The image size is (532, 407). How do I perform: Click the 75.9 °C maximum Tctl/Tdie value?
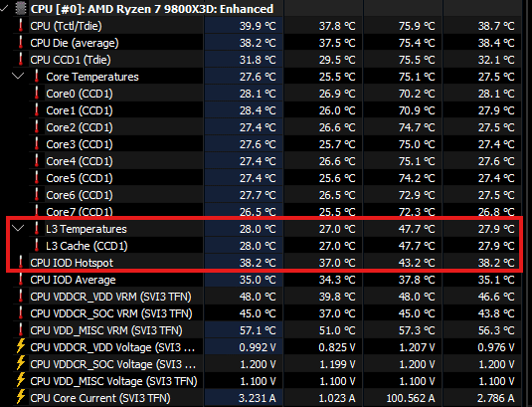coord(417,26)
